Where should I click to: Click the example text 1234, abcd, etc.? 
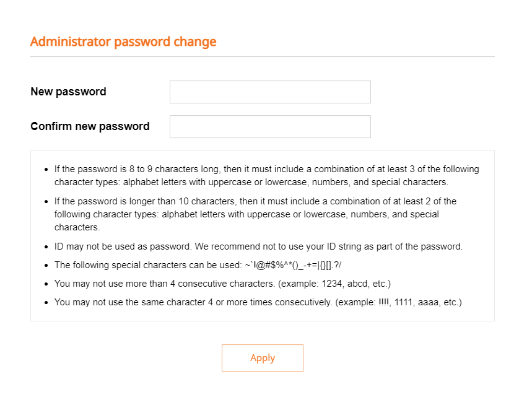(x=355, y=284)
